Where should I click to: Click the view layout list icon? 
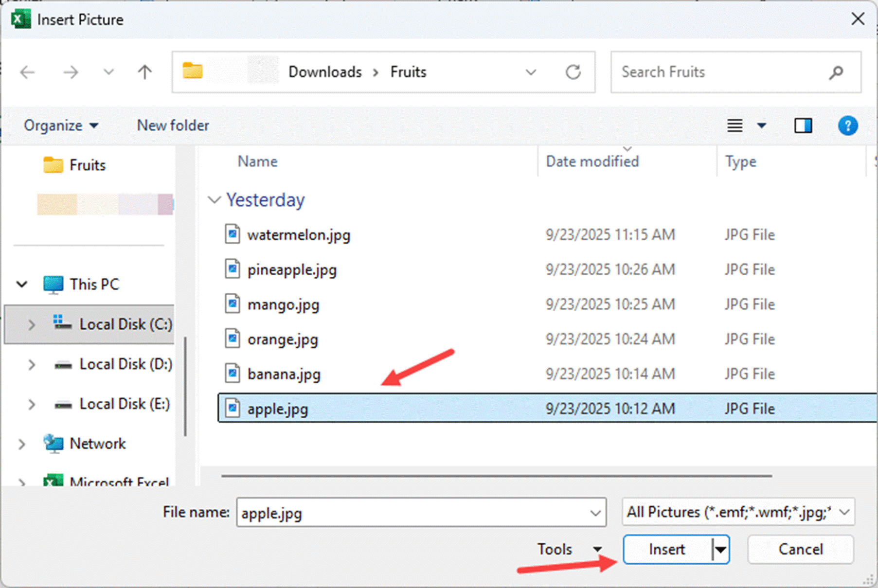[x=735, y=125]
